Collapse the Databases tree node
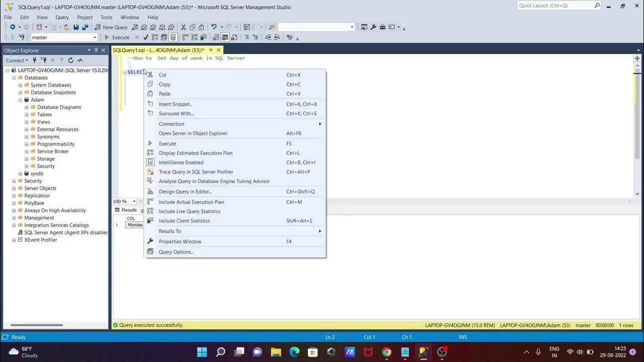This screenshot has width=644, height=362. point(14,78)
